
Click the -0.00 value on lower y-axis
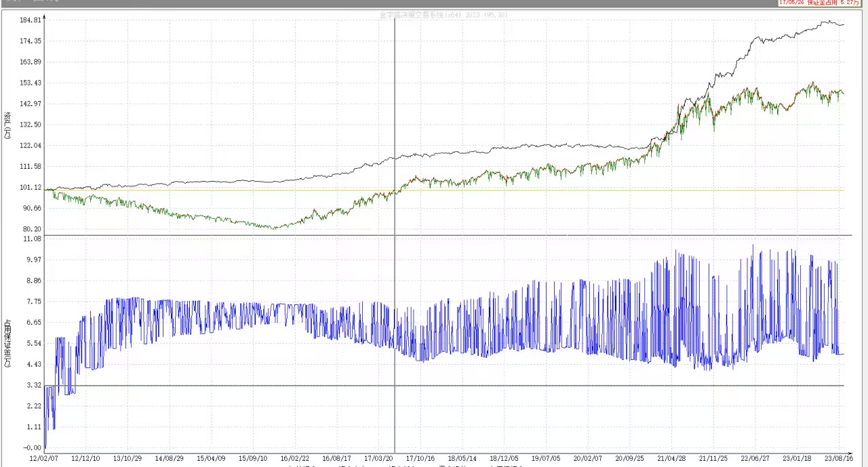click(31, 447)
